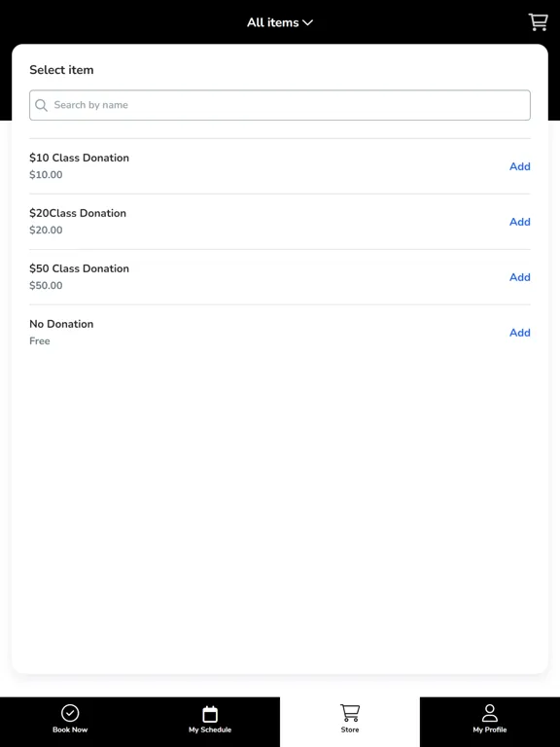Switch to the Book Now tab label
This screenshot has height=747, width=560.
(x=70, y=729)
